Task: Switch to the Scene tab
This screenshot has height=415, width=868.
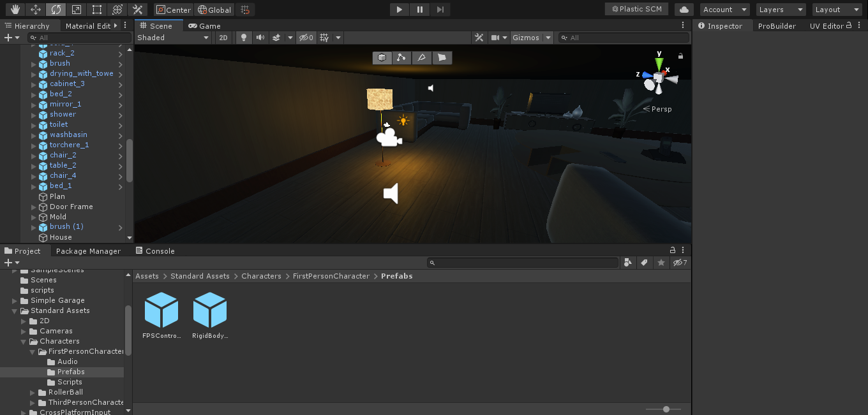Action: pos(160,25)
